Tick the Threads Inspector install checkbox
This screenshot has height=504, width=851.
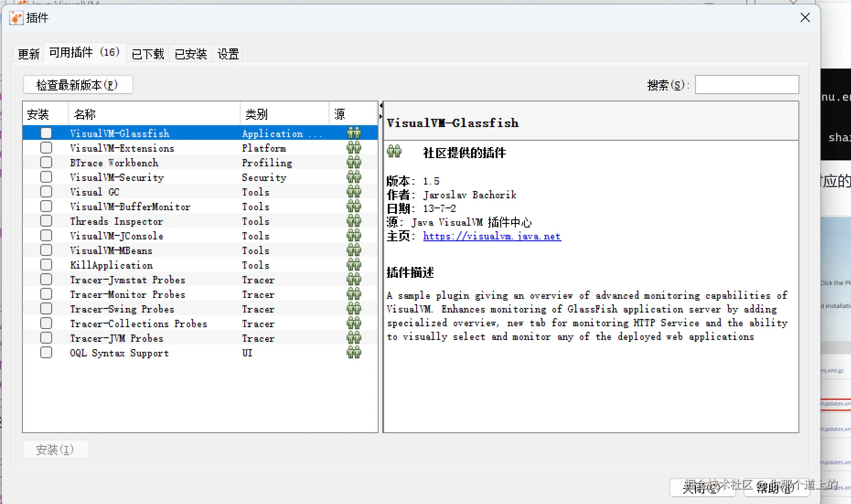pos(46,221)
